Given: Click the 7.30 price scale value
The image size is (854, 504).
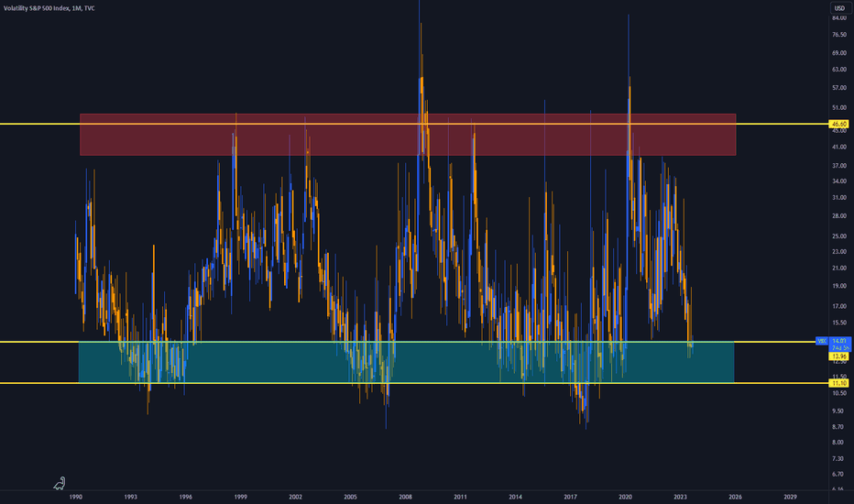Looking at the screenshot, I should (839, 459).
